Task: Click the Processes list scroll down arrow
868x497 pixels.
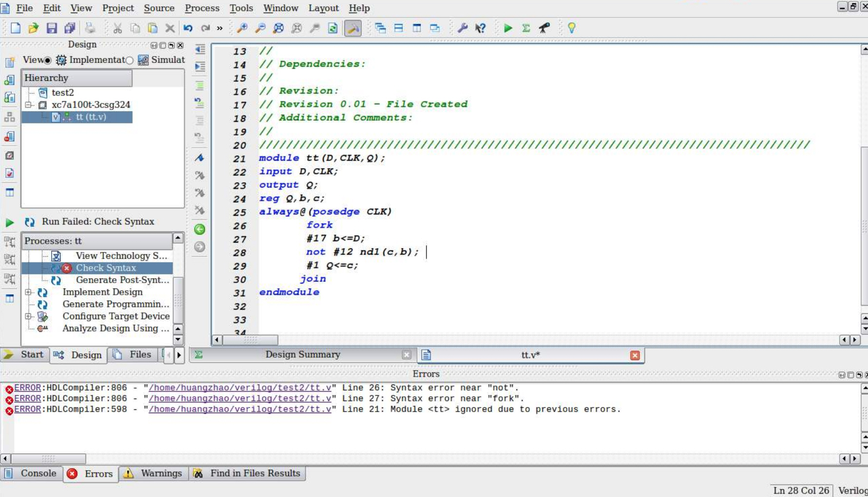Action: point(178,340)
